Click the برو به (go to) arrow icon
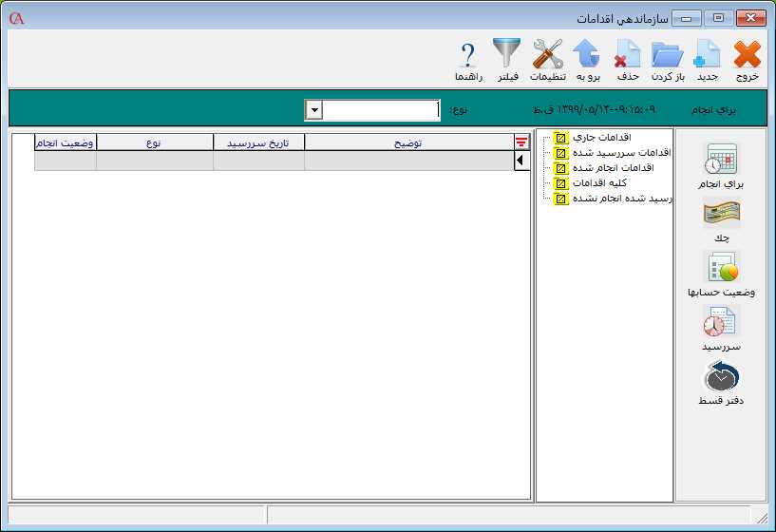This screenshot has width=776, height=532. (587, 53)
